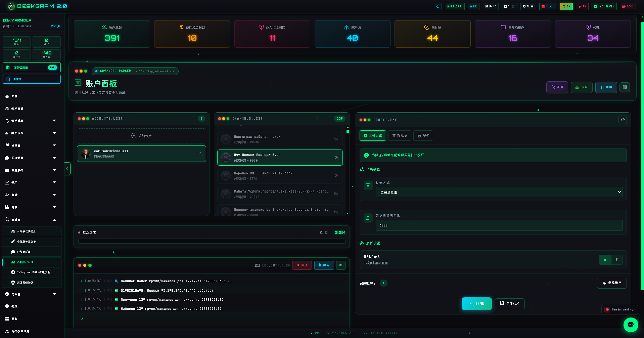Toggle the ON effects button in top bar
The image size is (644, 338).
pos(566,6)
